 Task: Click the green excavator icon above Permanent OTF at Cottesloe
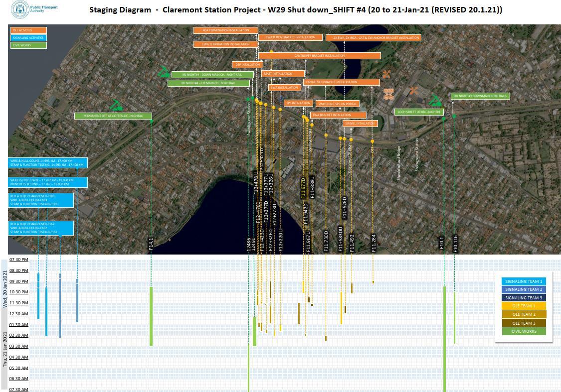pyautogui.click(x=116, y=105)
